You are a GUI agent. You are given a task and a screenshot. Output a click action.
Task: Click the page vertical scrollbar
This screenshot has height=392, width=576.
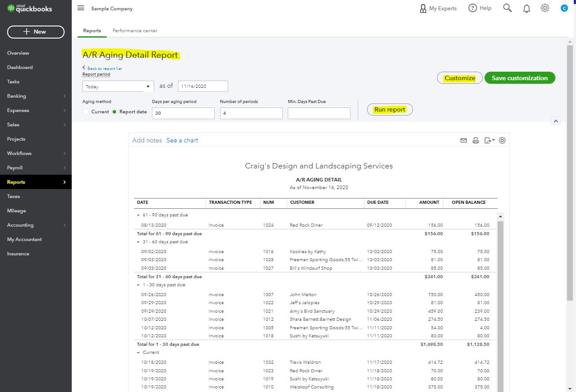click(x=570, y=172)
